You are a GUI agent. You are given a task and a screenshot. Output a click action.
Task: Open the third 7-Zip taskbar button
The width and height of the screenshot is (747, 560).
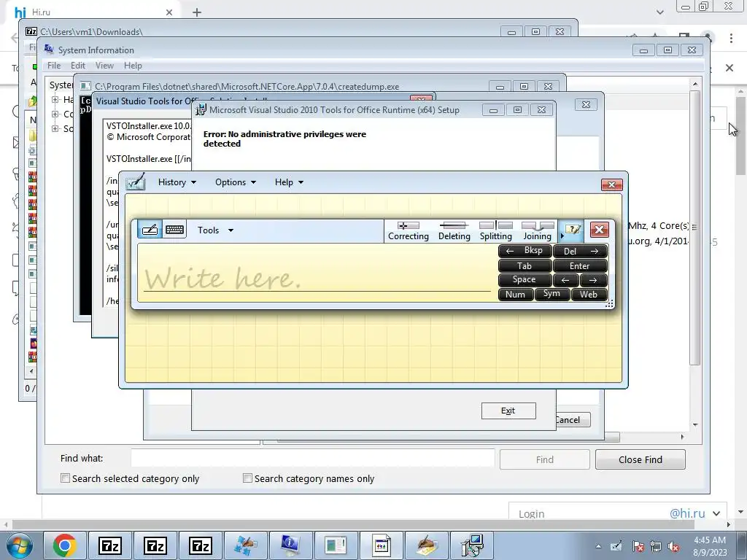(x=201, y=545)
